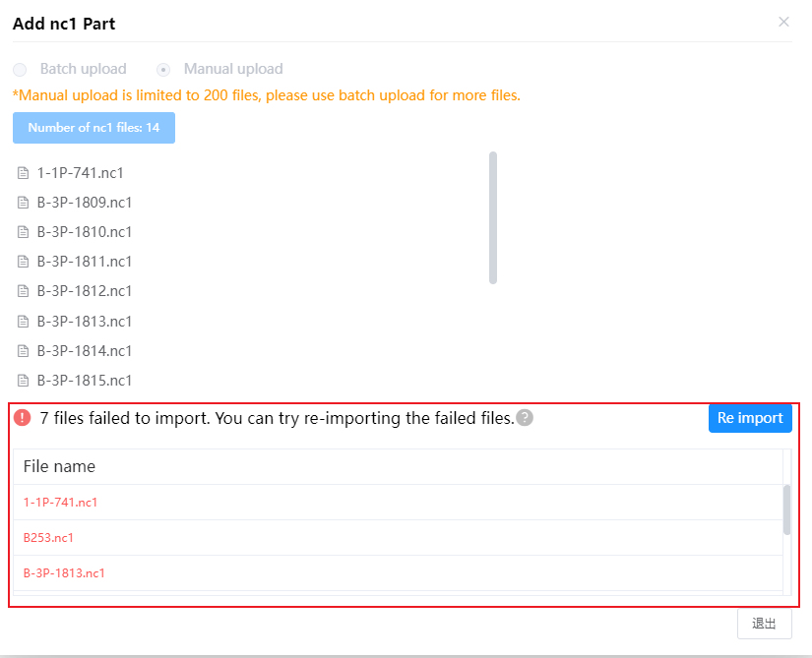The height and width of the screenshot is (658, 812).
Task: Click the Number of nc1 files button
Action: (x=94, y=128)
